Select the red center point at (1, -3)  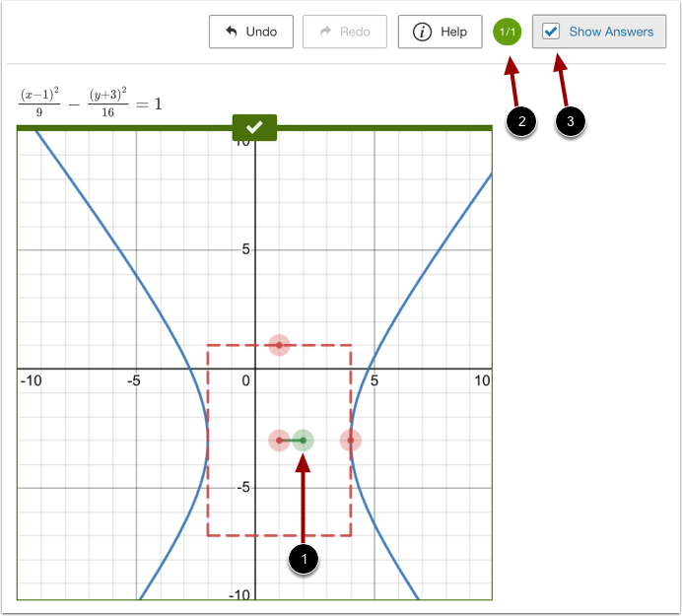point(279,441)
